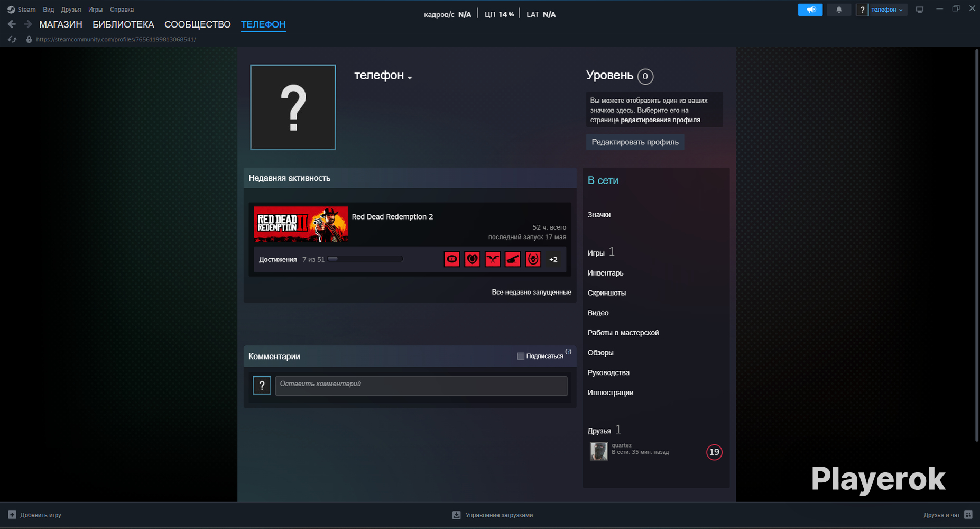
Task: Enable the Подписаться checkbox
Action: coord(521,356)
